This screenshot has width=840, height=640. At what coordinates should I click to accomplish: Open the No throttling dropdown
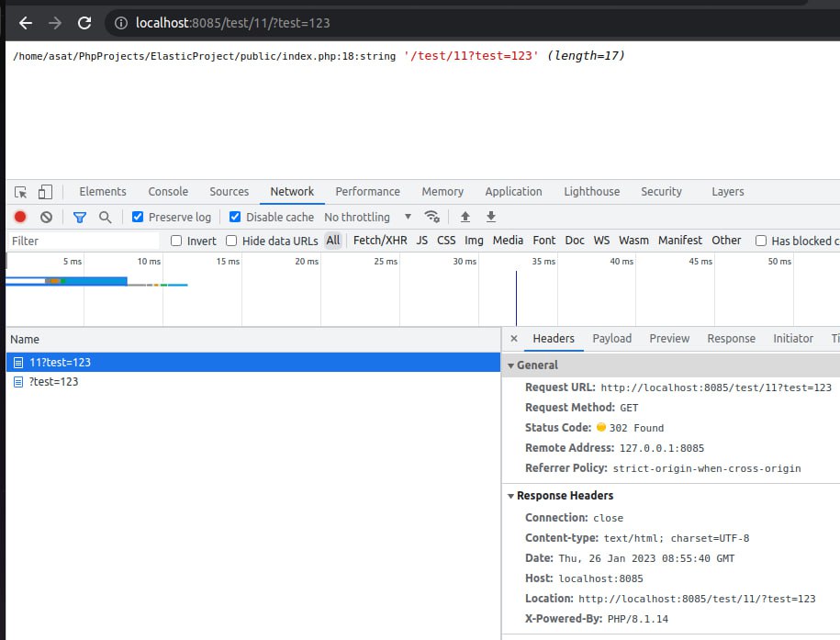click(x=367, y=217)
